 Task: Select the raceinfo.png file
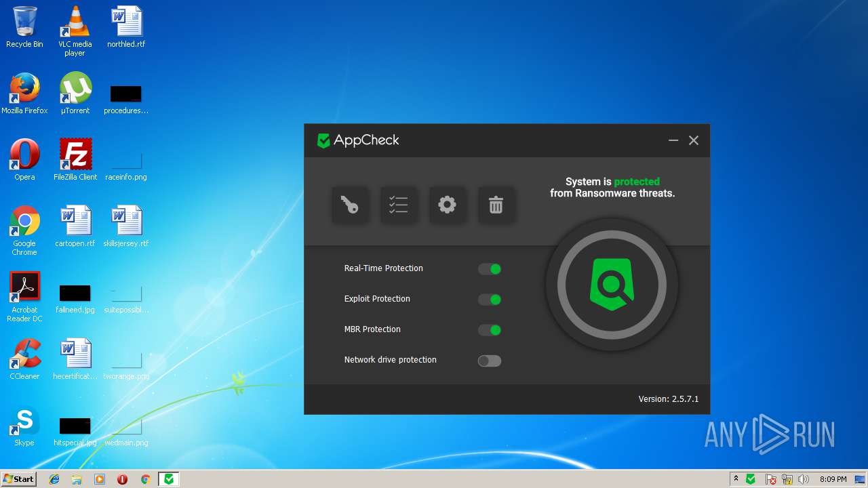point(126,165)
